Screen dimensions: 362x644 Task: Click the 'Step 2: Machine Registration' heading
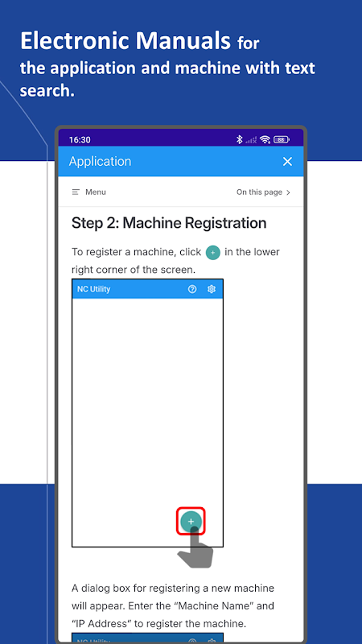169,223
